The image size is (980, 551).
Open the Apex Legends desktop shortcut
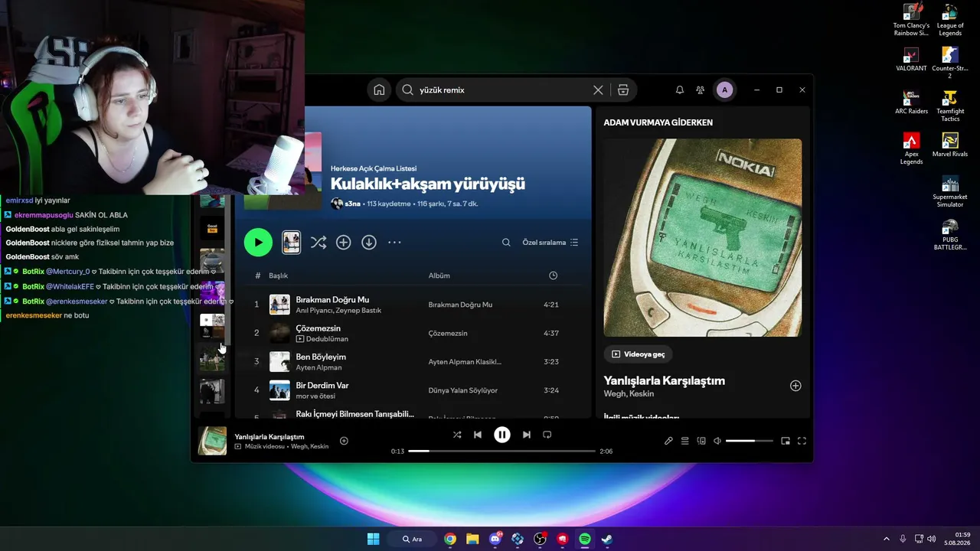point(911,148)
